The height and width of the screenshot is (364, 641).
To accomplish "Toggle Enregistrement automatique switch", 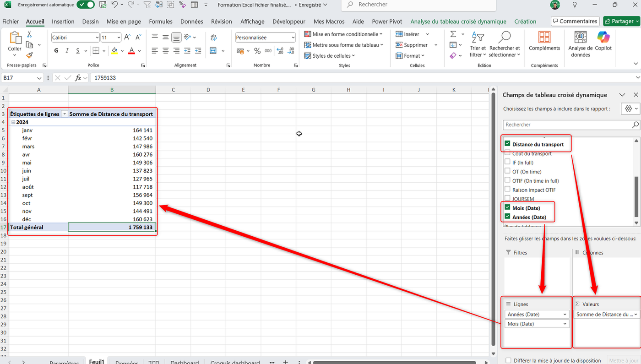I will pos(86,5).
